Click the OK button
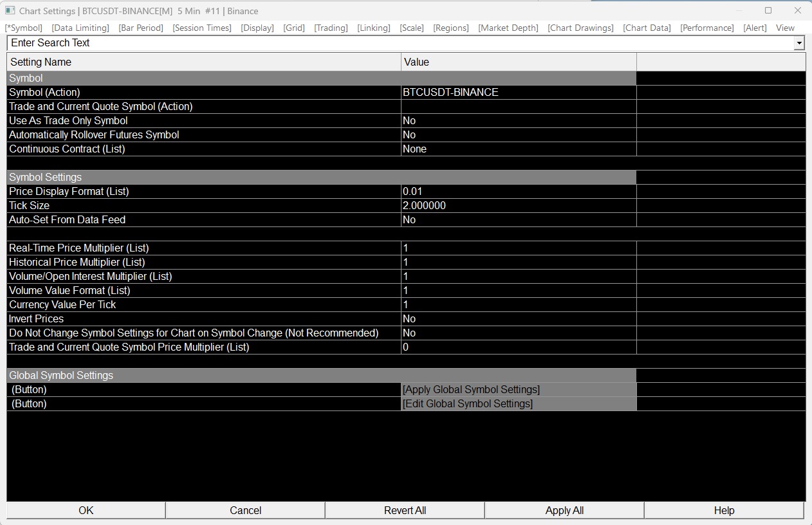Viewport: 812px width, 525px height. (86, 510)
